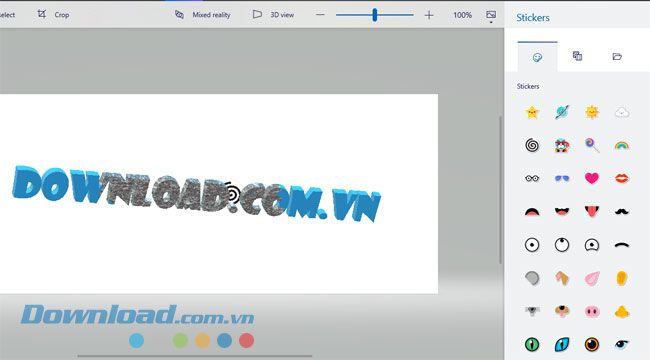Pick the black spiral sticker
The height and width of the screenshot is (360, 650).
pos(532,145)
